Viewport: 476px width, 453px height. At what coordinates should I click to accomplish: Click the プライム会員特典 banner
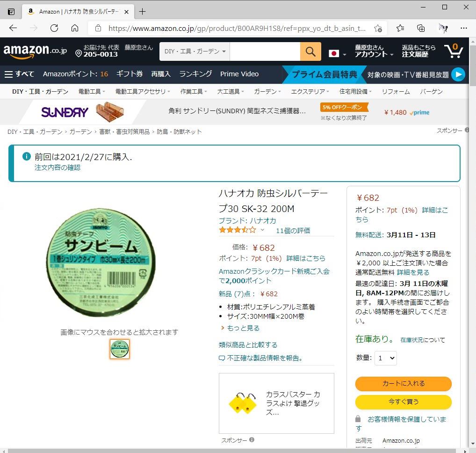pos(324,74)
